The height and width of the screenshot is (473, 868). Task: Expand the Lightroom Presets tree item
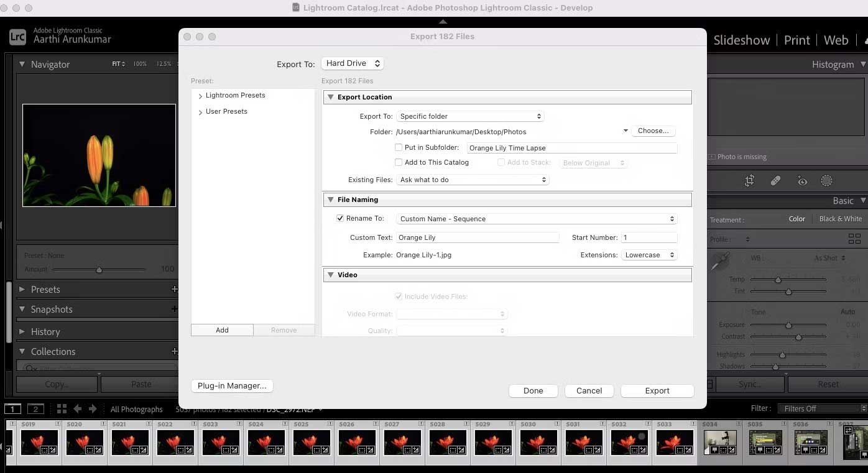click(200, 96)
